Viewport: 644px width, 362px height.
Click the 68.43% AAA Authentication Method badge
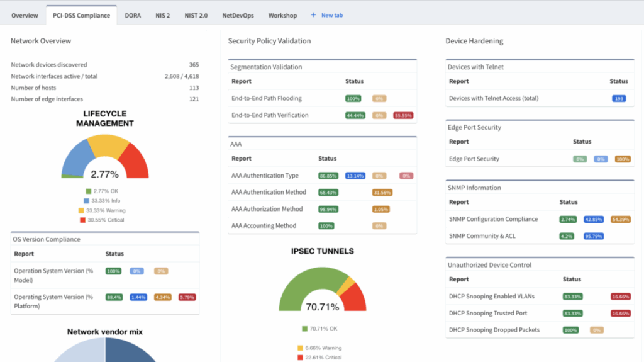coord(328,193)
